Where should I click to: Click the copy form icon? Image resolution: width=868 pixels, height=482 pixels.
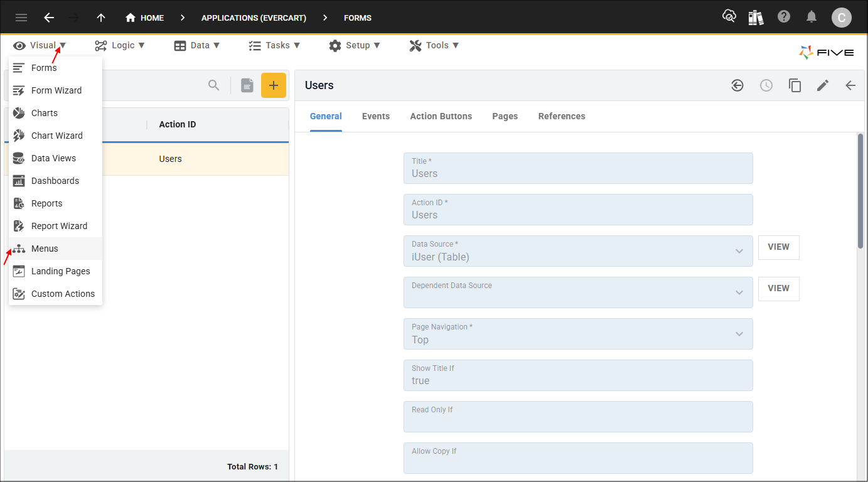tap(795, 85)
